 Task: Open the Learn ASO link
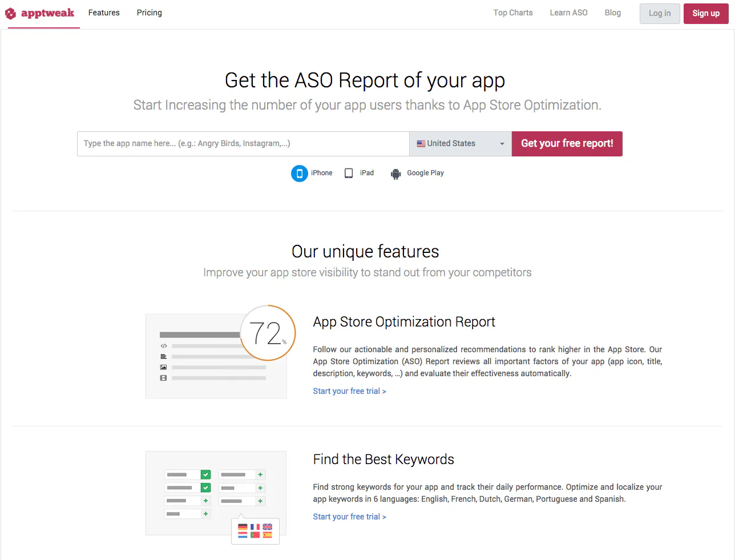pyautogui.click(x=568, y=13)
